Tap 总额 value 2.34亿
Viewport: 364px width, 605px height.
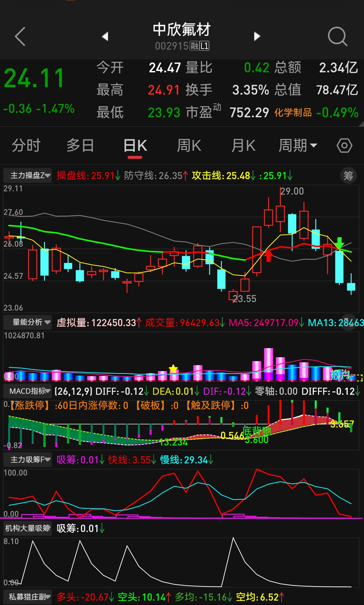tap(338, 68)
